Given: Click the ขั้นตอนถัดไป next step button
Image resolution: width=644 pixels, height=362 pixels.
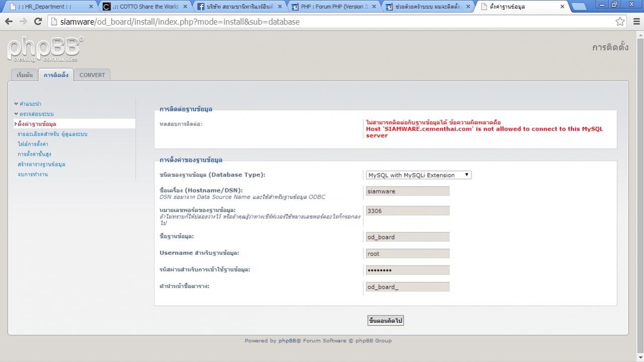Looking at the screenshot, I should pyautogui.click(x=385, y=320).
